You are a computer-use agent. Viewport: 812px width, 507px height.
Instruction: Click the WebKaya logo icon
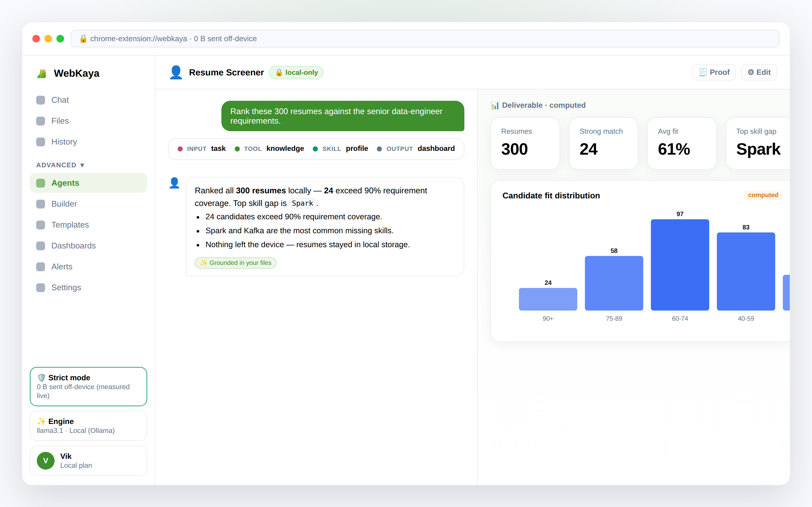tap(42, 74)
